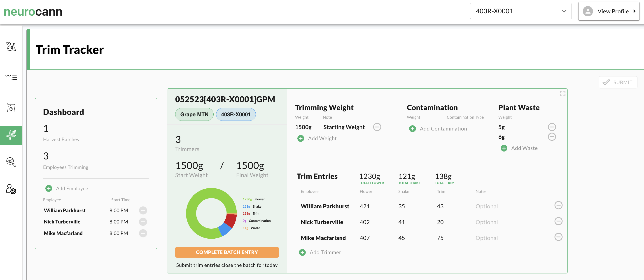The width and height of the screenshot is (644, 280).
Task: Remove William Parkhurst from employee list
Action: 143,210
